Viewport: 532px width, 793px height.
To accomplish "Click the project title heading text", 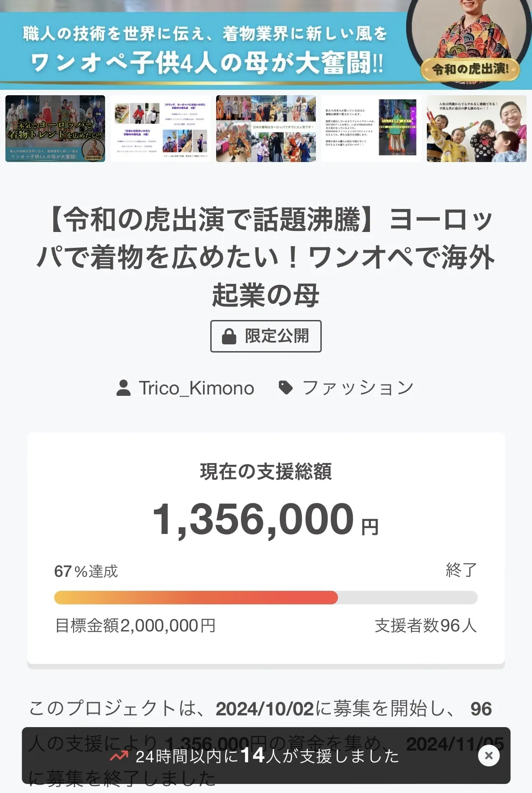I will coord(266,257).
